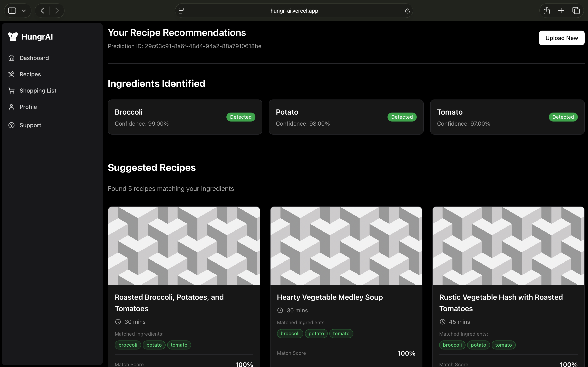
Task: Open Rustic Vegetable Hash with Roasted Tomatoes
Action: pos(501,303)
